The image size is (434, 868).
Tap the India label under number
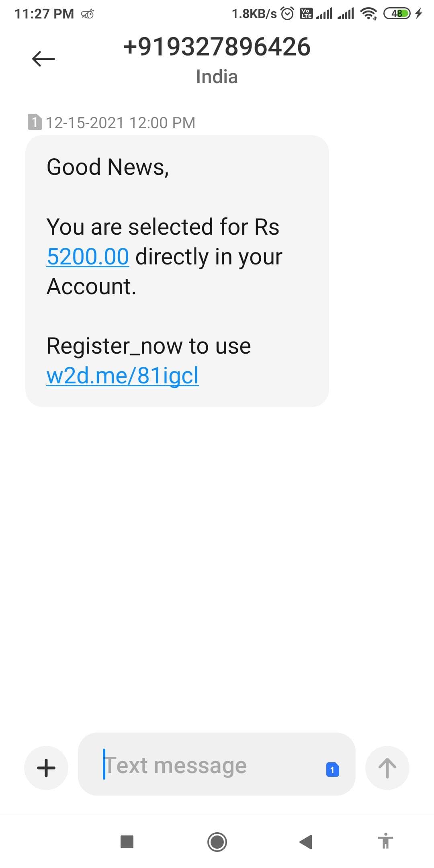[x=217, y=77]
